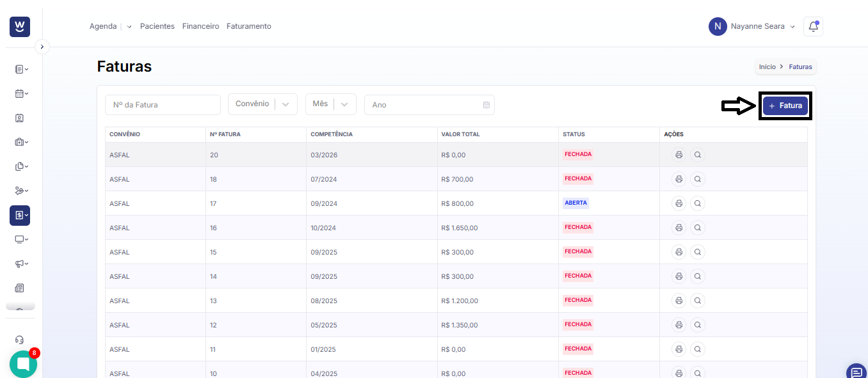The width and height of the screenshot is (868, 378).
Task: Click the ABERTA status badge
Action: (575, 203)
